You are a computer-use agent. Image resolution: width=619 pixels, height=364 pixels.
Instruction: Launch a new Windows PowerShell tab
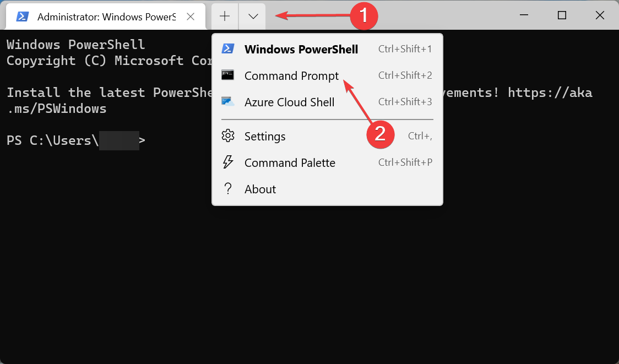(301, 49)
